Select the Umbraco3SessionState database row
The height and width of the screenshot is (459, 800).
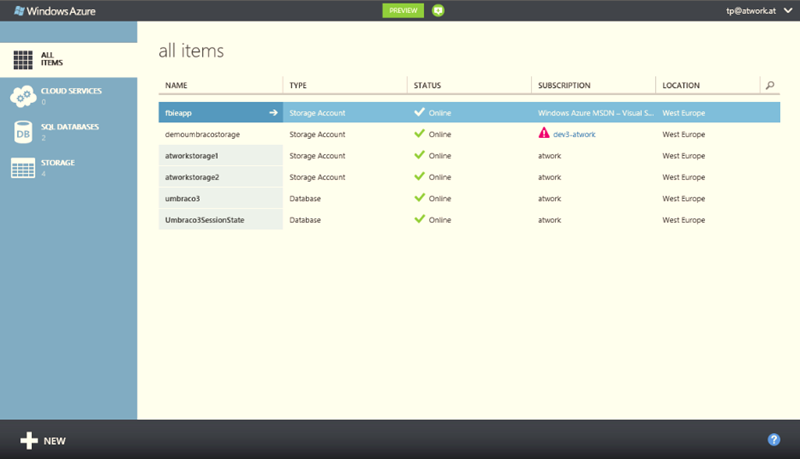coord(205,220)
